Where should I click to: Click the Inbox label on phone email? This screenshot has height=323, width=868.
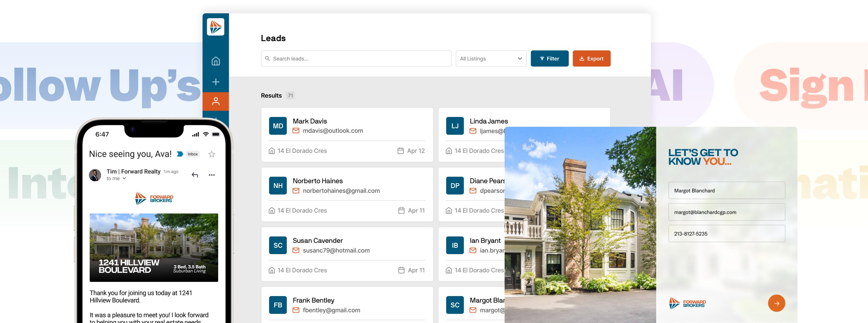pos(193,154)
